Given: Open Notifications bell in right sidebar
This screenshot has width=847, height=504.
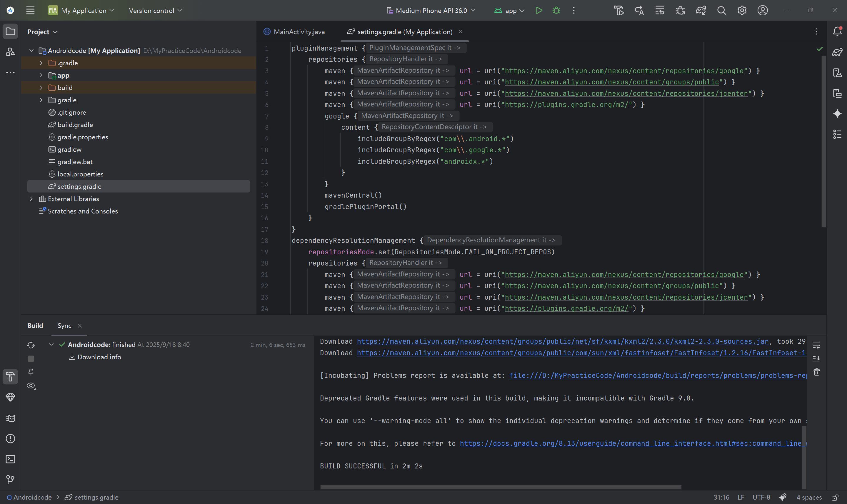Looking at the screenshot, I should point(837,31).
